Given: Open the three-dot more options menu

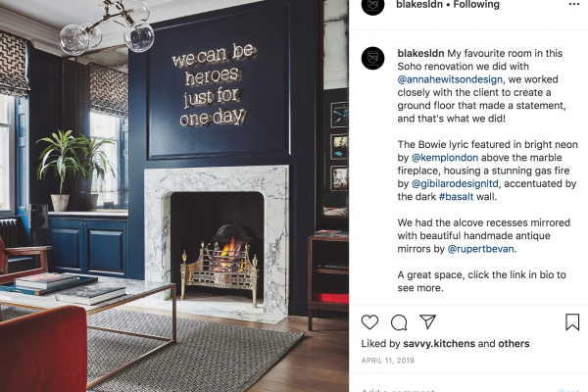Looking at the screenshot, I should click(x=573, y=5).
